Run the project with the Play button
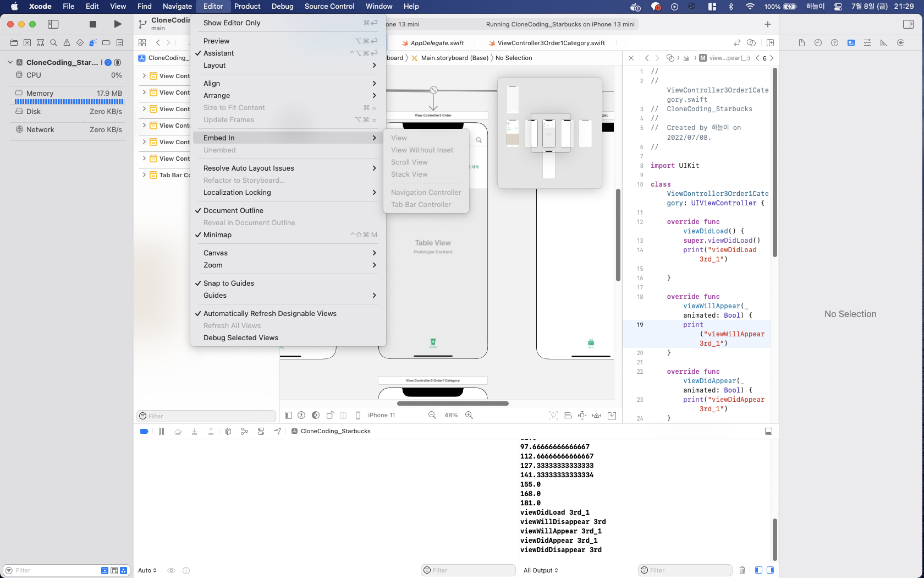This screenshot has width=924, height=578. click(x=118, y=24)
